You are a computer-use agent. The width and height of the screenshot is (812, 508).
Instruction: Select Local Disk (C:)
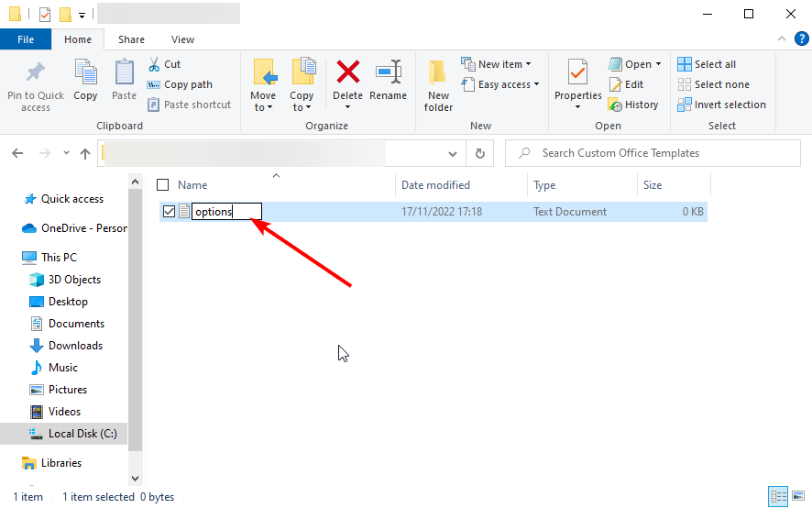pyautogui.click(x=63, y=434)
